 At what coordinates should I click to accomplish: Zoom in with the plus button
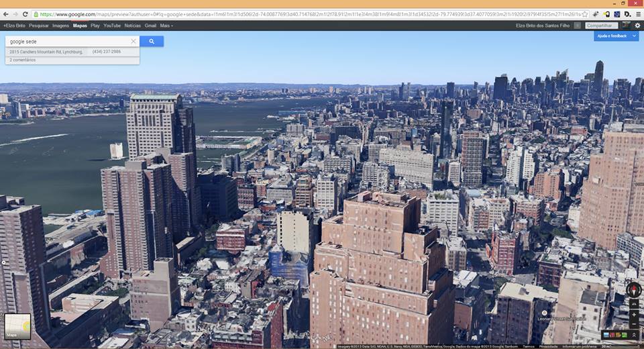click(x=634, y=314)
